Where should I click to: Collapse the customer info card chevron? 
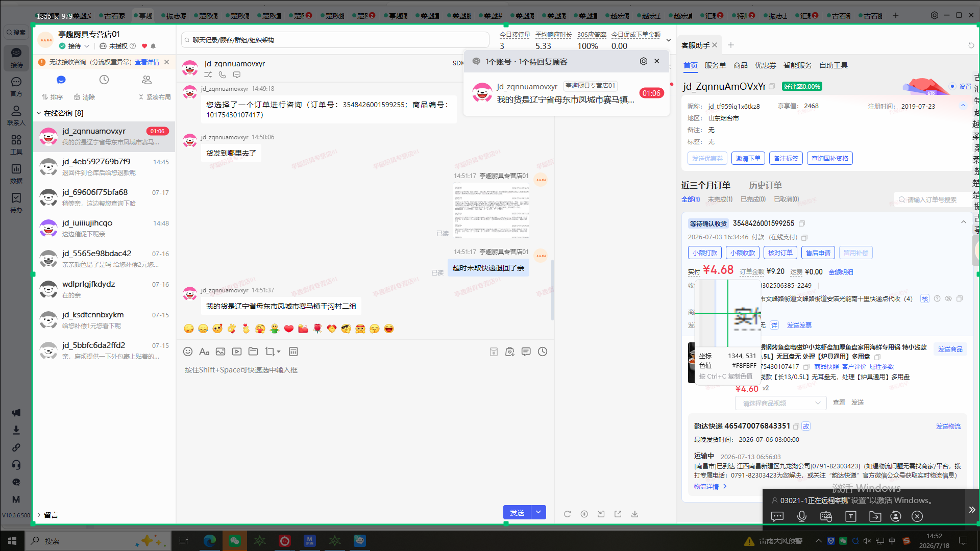[x=963, y=106]
